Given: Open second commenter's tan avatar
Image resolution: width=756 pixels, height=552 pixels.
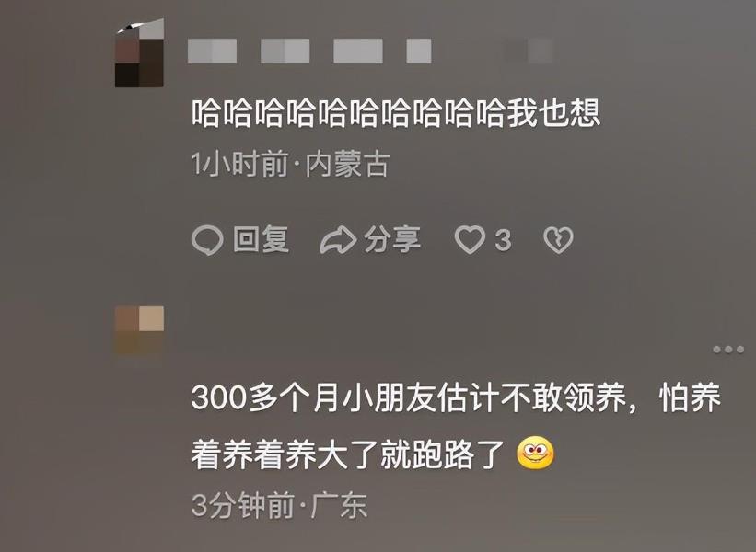Looking at the screenshot, I should click(x=139, y=330).
